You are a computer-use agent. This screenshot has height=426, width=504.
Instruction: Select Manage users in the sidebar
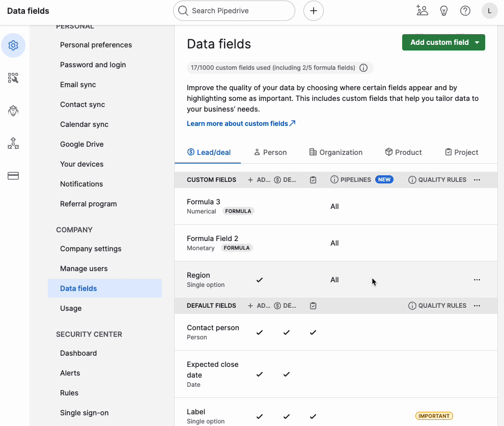click(x=83, y=269)
